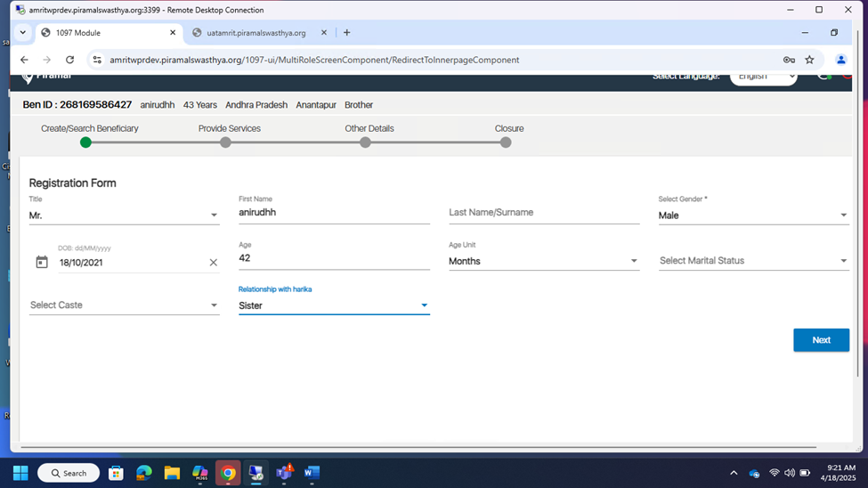
Task: Switch to uatamrit.piramalswasthya.org tab
Action: tap(260, 33)
